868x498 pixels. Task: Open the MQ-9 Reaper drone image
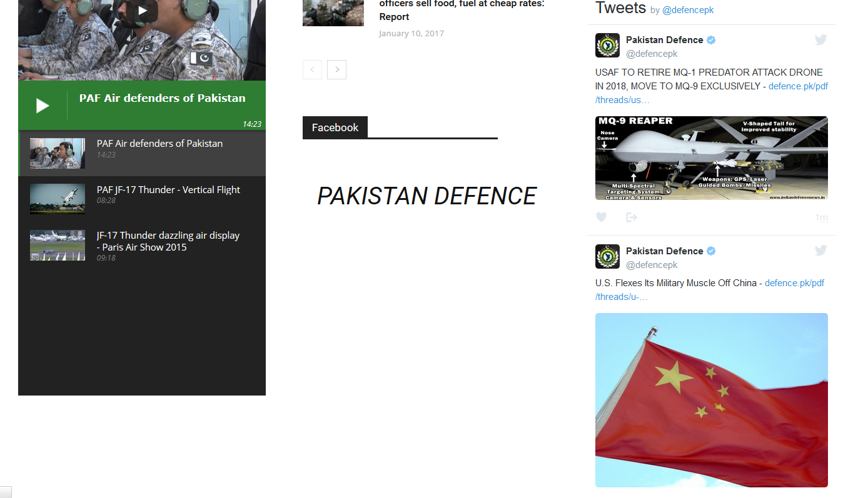click(712, 158)
